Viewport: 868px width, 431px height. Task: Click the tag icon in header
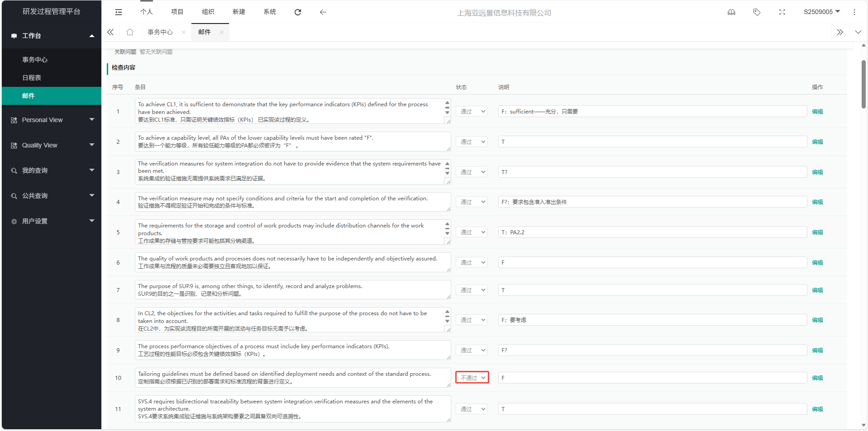pos(757,12)
